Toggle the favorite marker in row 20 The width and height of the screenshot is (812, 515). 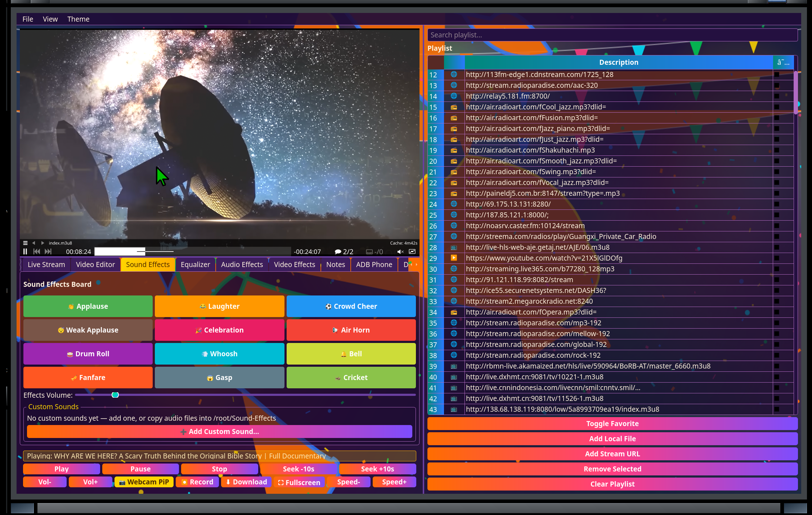click(x=777, y=161)
